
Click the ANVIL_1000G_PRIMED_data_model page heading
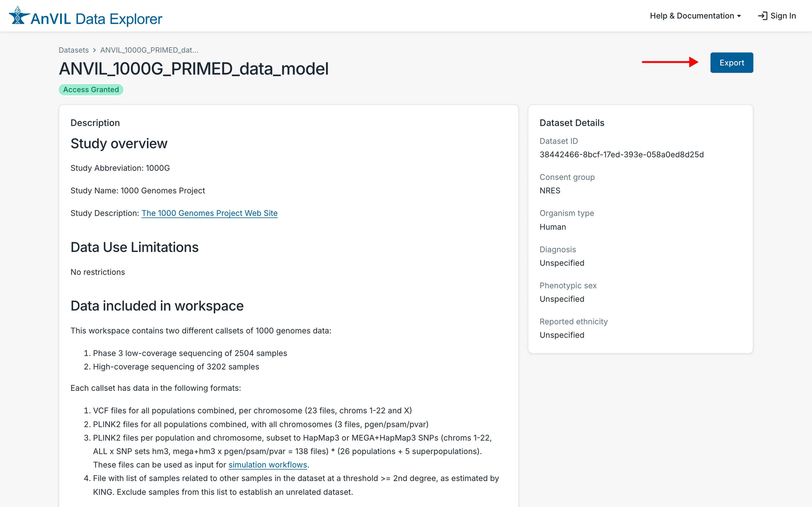193,69
